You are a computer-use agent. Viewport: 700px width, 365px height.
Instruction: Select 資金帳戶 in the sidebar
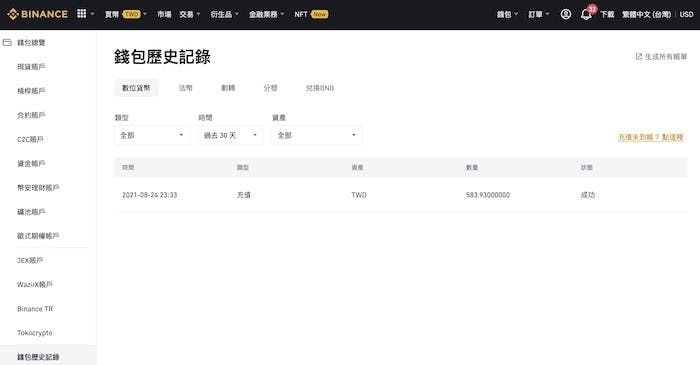point(31,163)
